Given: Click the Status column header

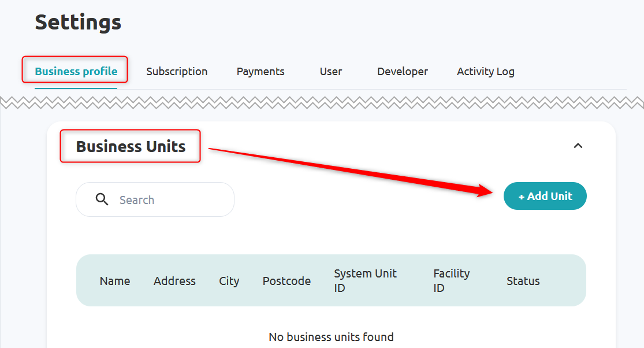Looking at the screenshot, I should coord(523,281).
